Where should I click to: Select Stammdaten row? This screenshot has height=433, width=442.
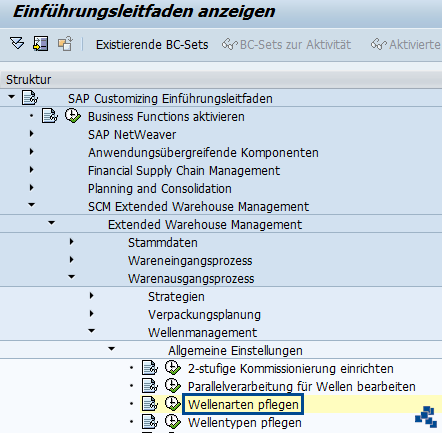(x=163, y=243)
